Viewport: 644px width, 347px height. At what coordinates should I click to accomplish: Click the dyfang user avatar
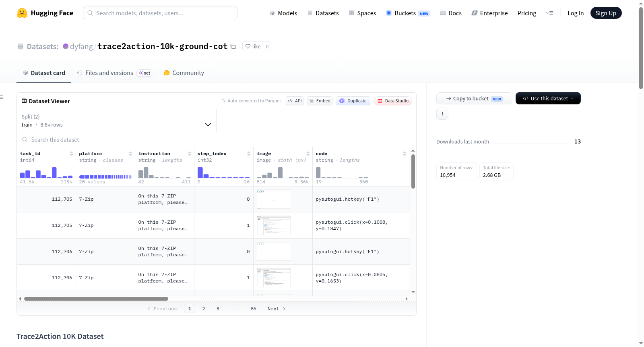click(66, 46)
